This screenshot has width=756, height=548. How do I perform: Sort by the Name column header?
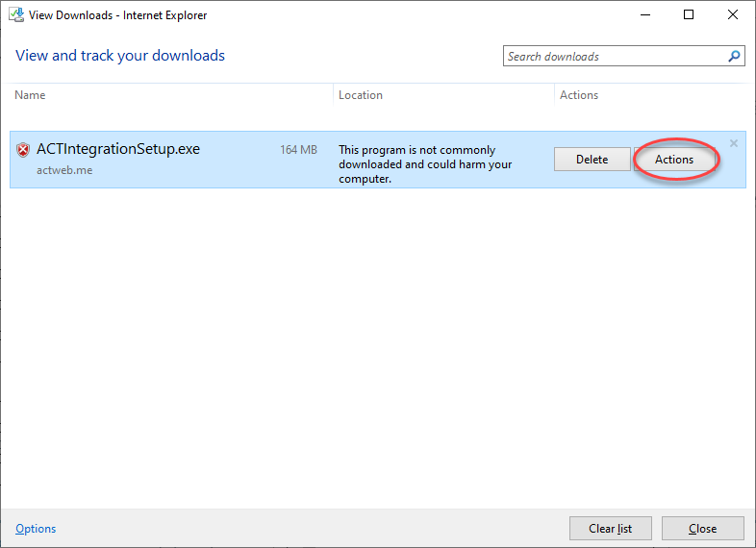pyautogui.click(x=30, y=95)
